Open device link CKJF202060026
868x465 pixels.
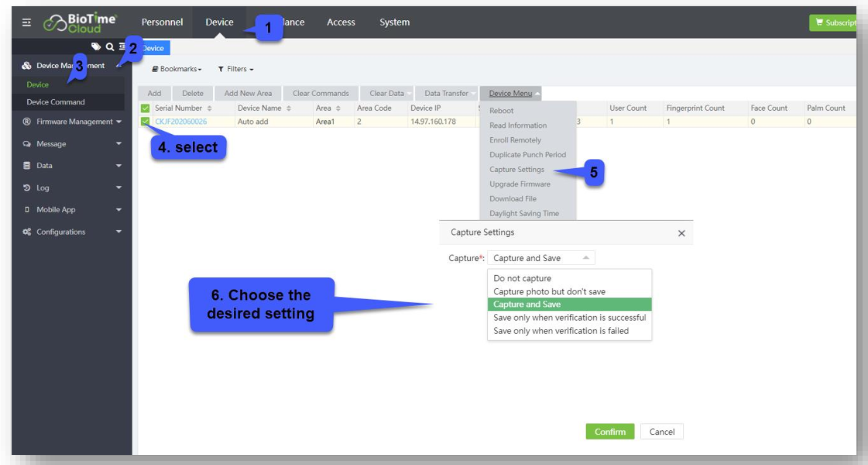click(180, 122)
